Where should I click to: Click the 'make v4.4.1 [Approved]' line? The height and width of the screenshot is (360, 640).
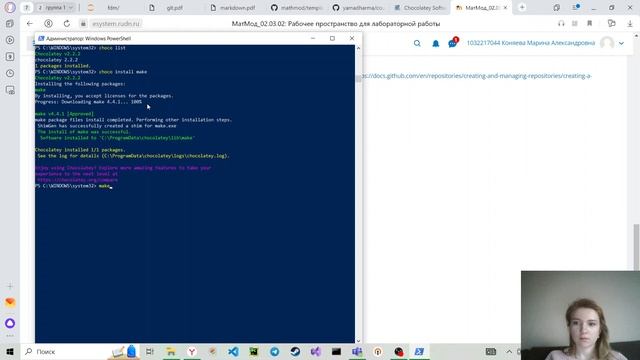[x=64, y=114]
